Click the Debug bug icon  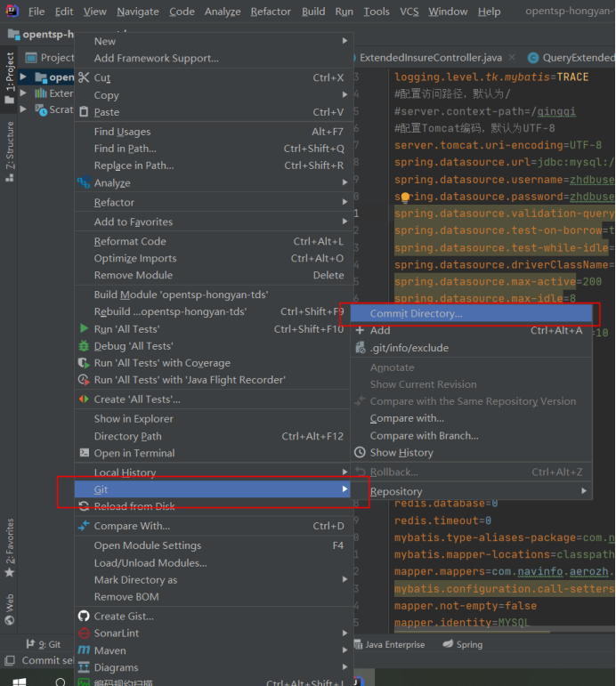pos(84,346)
